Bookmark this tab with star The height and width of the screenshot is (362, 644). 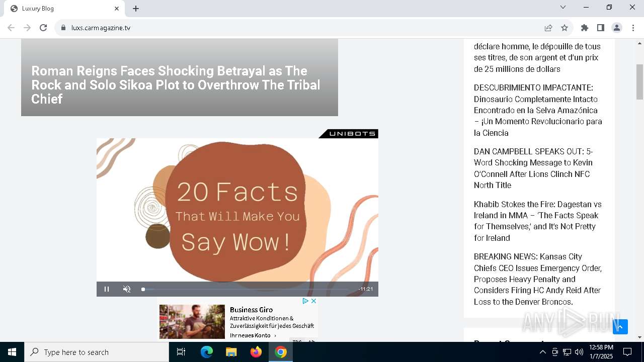565,28
